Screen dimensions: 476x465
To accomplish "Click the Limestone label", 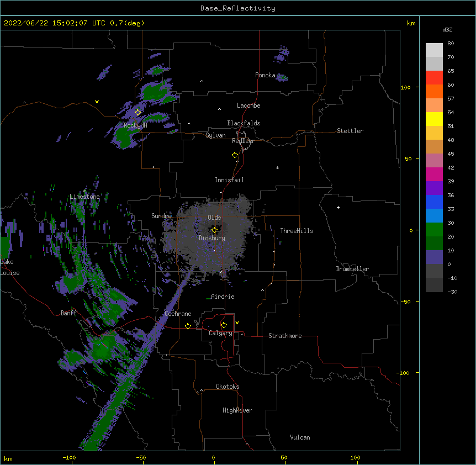I will (x=84, y=197).
